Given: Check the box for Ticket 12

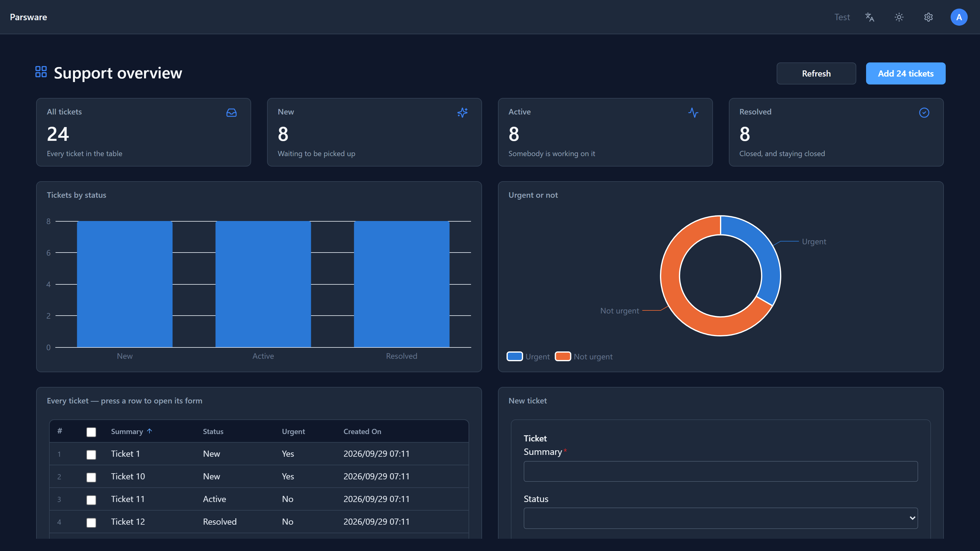Looking at the screenshot, I should click(91, 523).
